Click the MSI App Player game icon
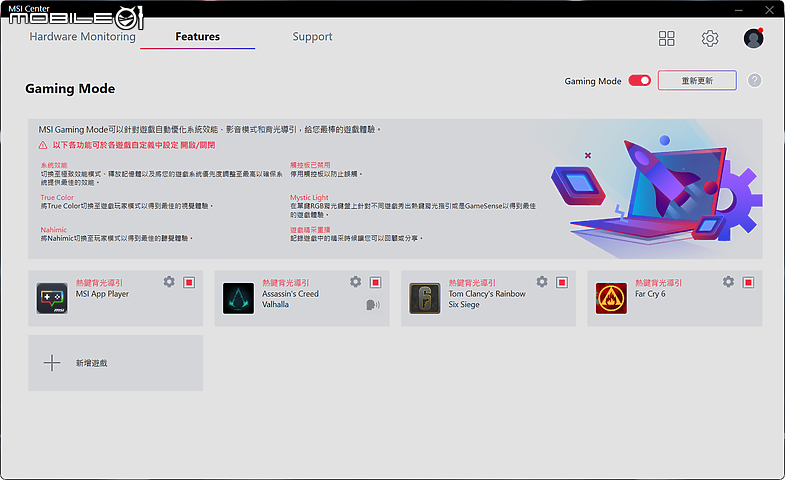This screenshot has height=480, width=785. (x=52, y=298)
